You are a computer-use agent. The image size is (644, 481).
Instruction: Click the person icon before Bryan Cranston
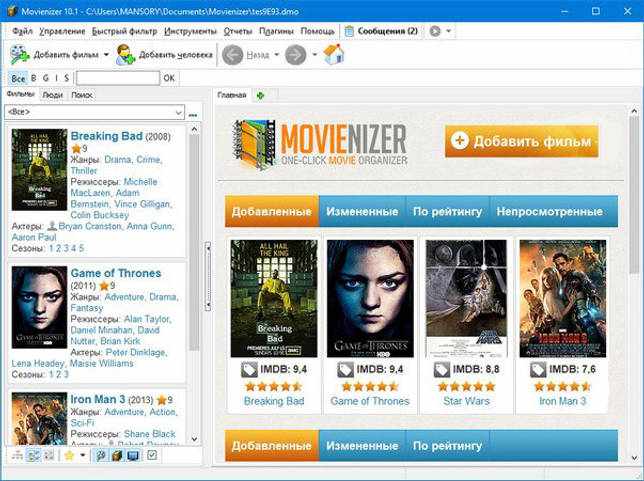pyautogui.click(x=52, y=226)
